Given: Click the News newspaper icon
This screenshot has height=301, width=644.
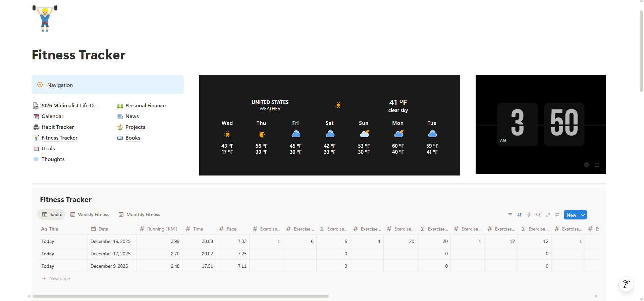Looking at the screenshot, I should (x=120, y=116).
